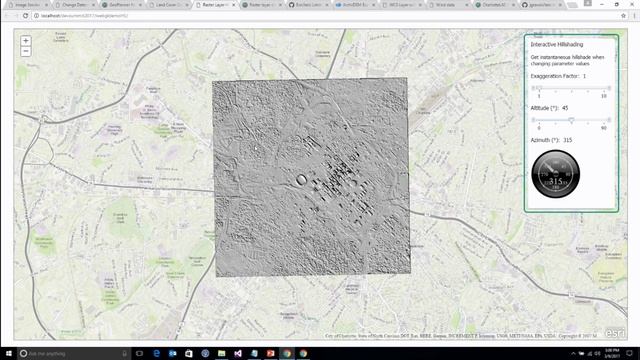Click Altitude slider increase button near 90
Screen dimensions: 640x360
609,120
